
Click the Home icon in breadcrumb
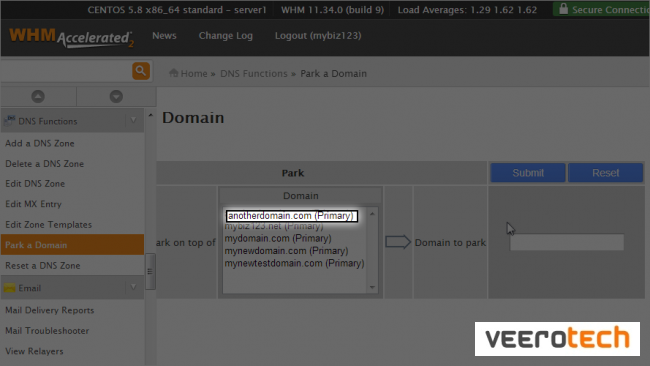[x=174, y=73]
